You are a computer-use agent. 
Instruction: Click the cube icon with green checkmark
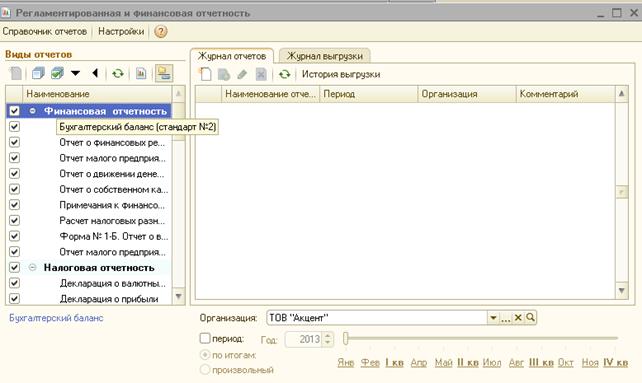pos(57,74)
